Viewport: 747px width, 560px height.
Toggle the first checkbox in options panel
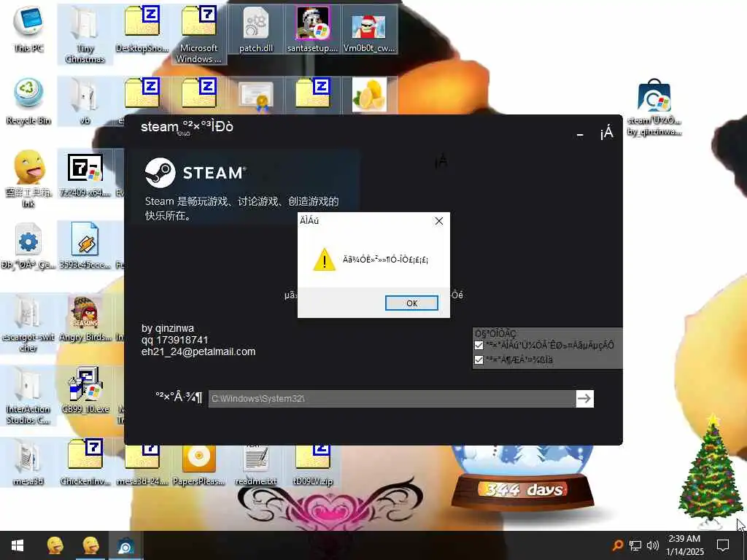click(x=479, y=345)
